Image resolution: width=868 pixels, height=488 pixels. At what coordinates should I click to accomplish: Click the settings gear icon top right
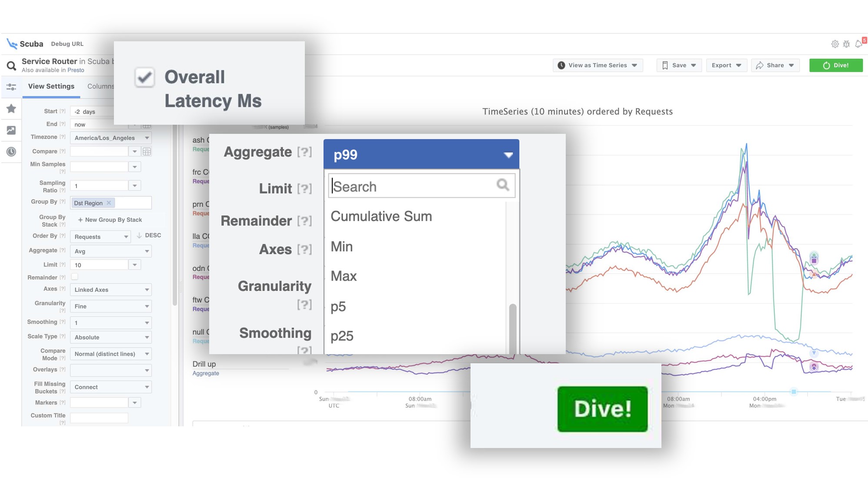835,44
